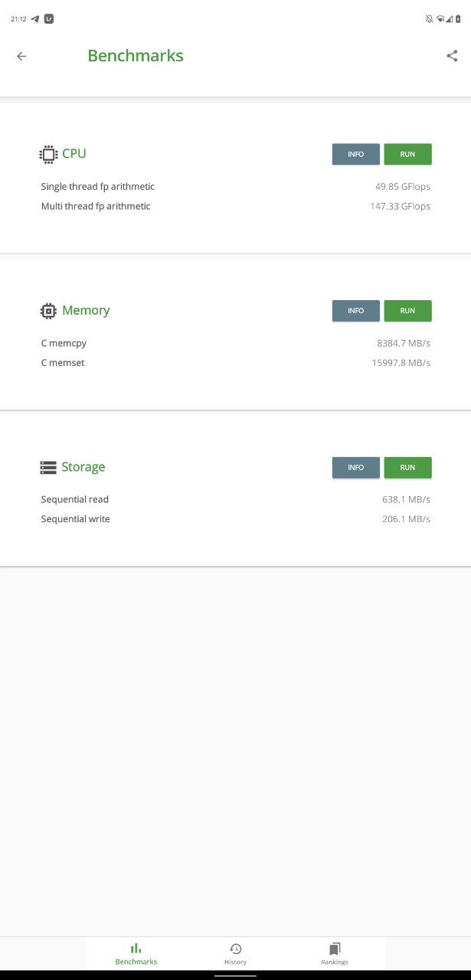Tap the back arrow icon
The width and height of the screenshot is (471, 980).
click(x=21, y=56)
